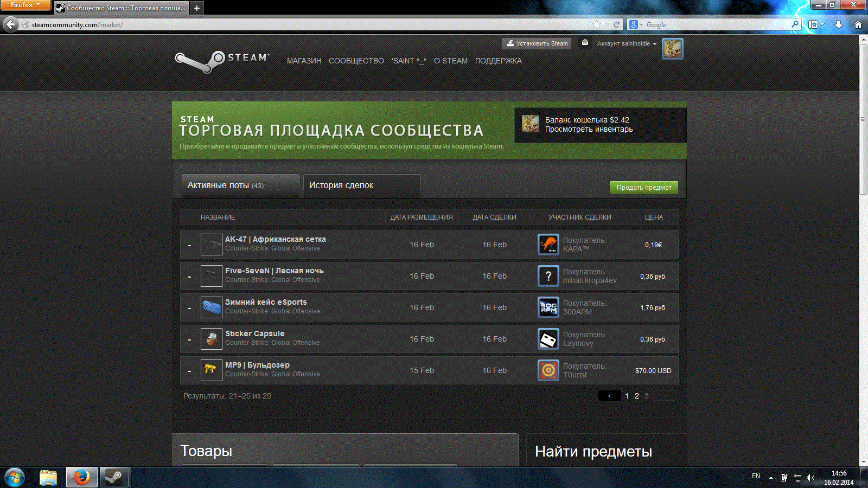Screen dimensions: 868x488
Task: Go to results page 2
Action: coord(637,396)
